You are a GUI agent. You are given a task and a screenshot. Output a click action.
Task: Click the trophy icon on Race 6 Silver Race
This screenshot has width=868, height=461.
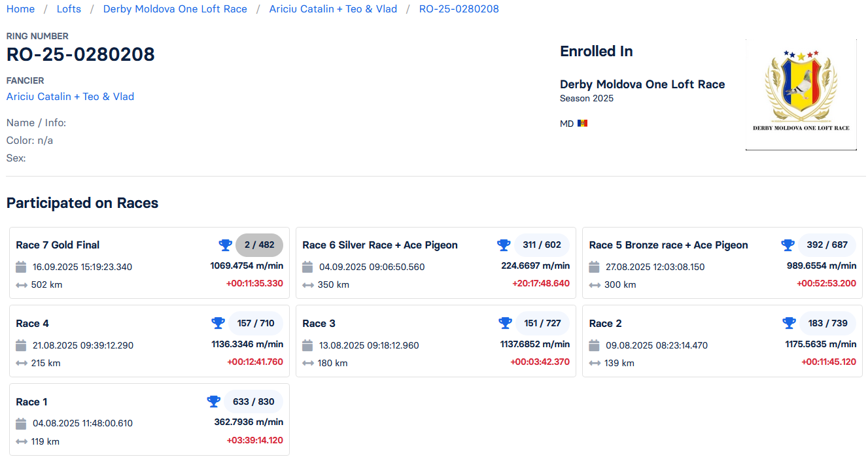pos(504,245)
